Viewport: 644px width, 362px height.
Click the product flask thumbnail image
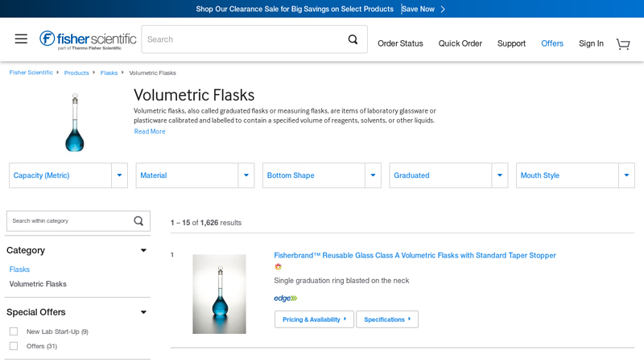pos(219,294)
